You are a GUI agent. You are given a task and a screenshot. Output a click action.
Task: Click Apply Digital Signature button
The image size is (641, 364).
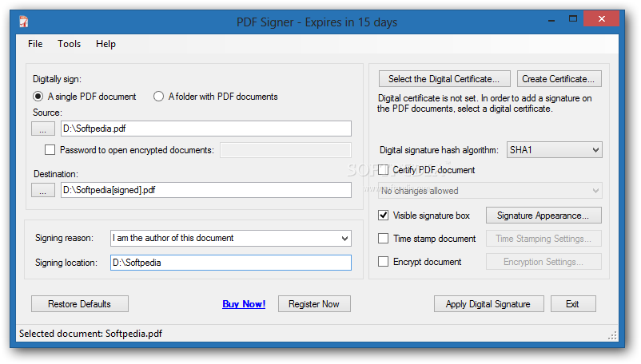488,304
